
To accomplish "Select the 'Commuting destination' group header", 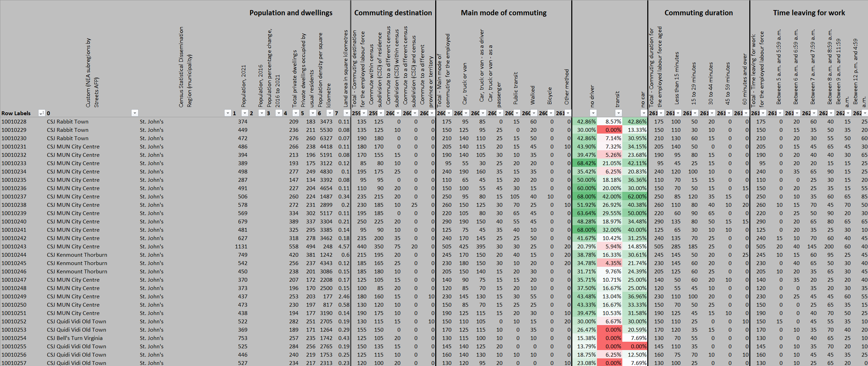I will [x=393, y=13].
